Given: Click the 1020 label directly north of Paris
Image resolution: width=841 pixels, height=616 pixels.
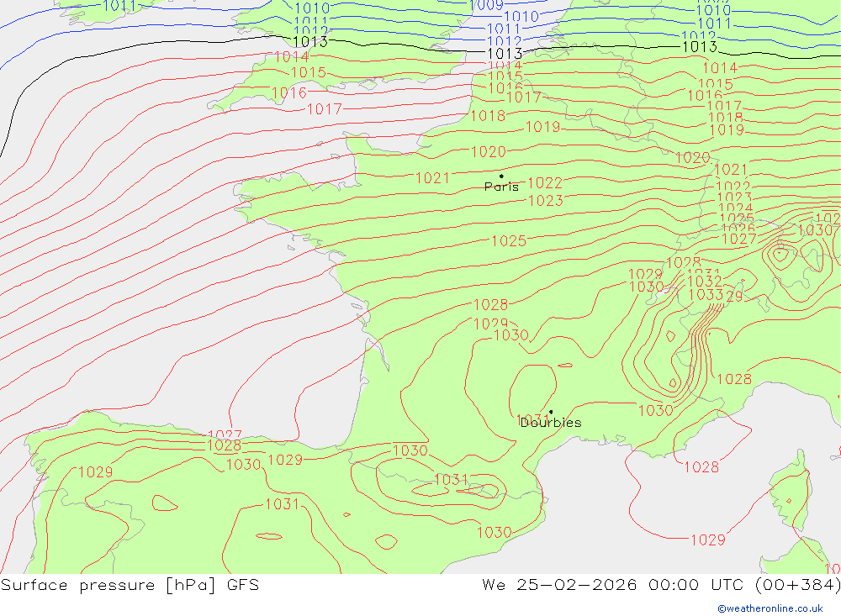Looking at the screenshot, I should (488, 152).
